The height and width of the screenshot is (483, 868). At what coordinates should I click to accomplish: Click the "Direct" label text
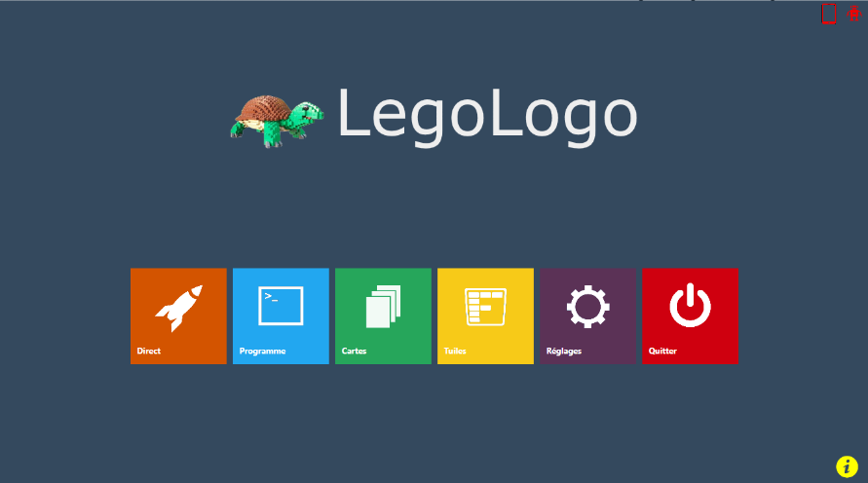click(149, 351)
